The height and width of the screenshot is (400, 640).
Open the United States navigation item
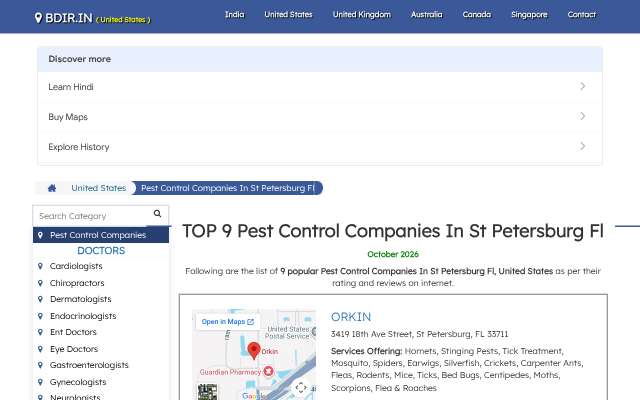[x=288, y=15]
